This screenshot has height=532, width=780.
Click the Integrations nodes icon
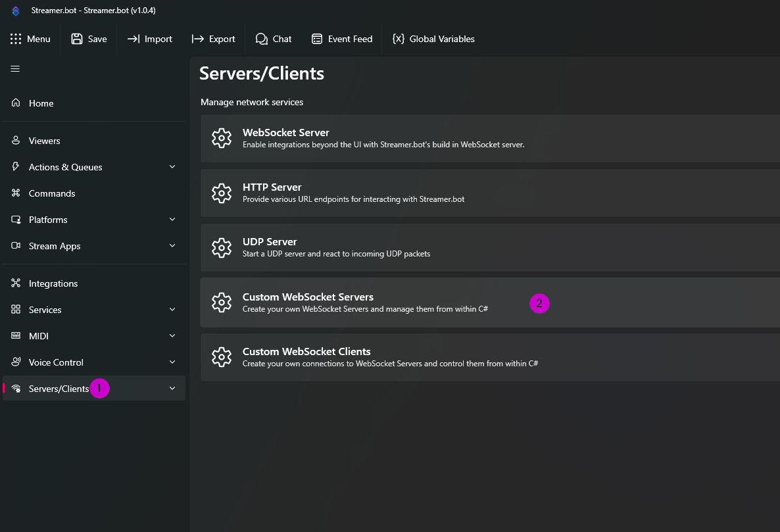[16, 283]
